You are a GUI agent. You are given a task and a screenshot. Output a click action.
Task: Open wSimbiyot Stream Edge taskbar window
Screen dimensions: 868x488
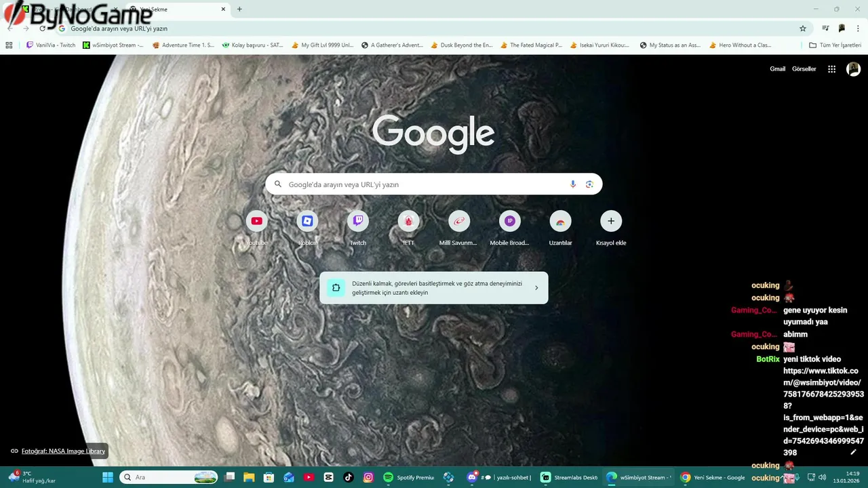[638, 477]
